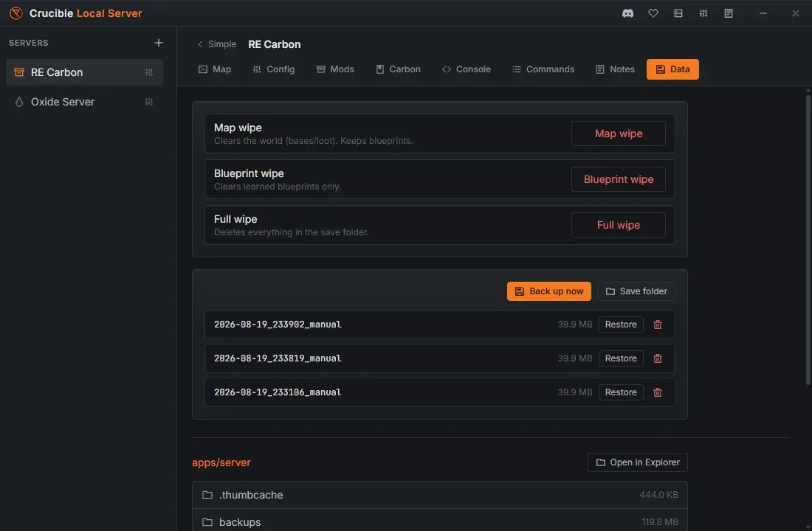Restore backup 2026-08-19_233106_manual
Image resolution: width=812 pixels, height=531 pixels.
pos(621,392)
